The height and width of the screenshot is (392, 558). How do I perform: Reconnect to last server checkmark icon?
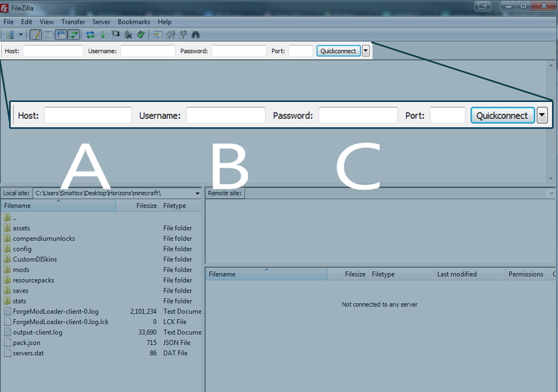(141, 35)
